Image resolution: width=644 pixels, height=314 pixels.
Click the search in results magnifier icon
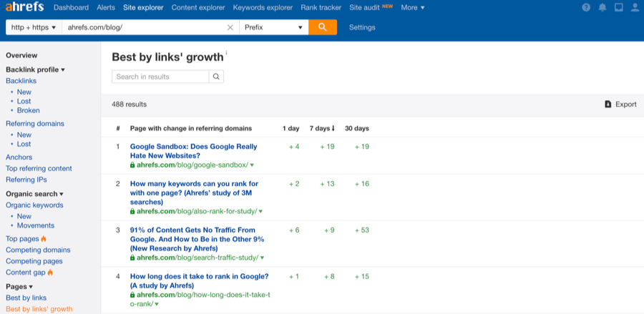[216, 77]
